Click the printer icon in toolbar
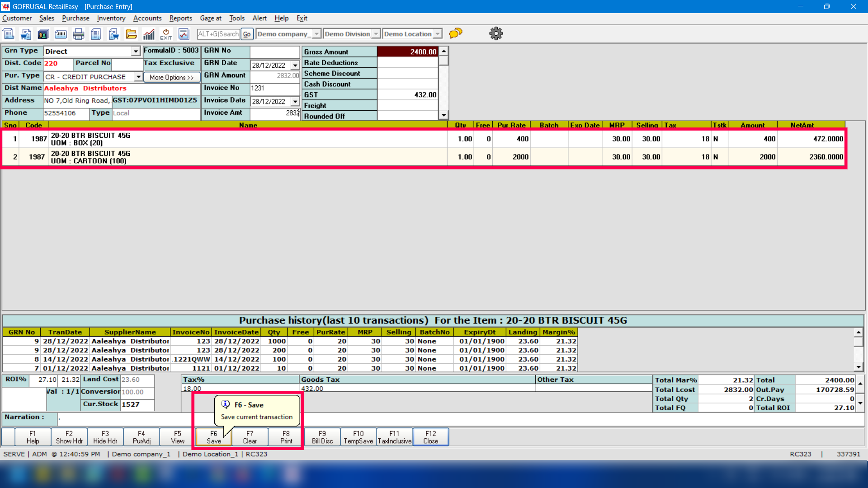The image size is (868, 488). point(78,34)
